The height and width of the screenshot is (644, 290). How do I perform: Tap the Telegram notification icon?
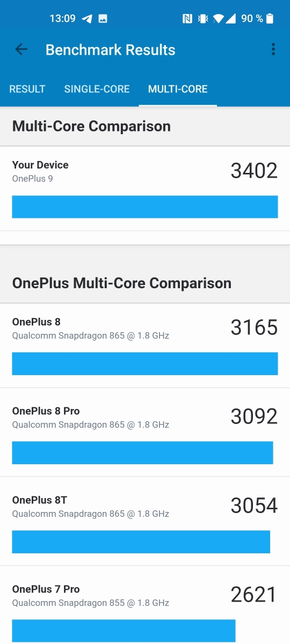click(x=87, y=19)
